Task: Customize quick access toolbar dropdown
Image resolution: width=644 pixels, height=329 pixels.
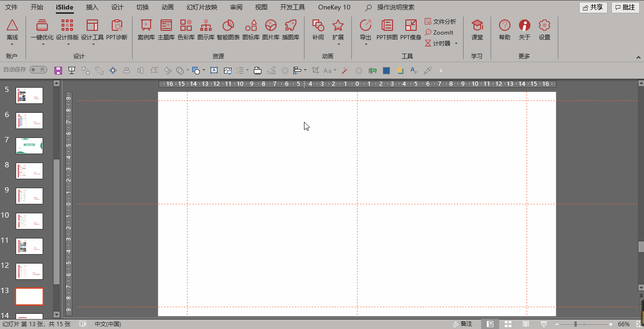Action: point(441,70)
